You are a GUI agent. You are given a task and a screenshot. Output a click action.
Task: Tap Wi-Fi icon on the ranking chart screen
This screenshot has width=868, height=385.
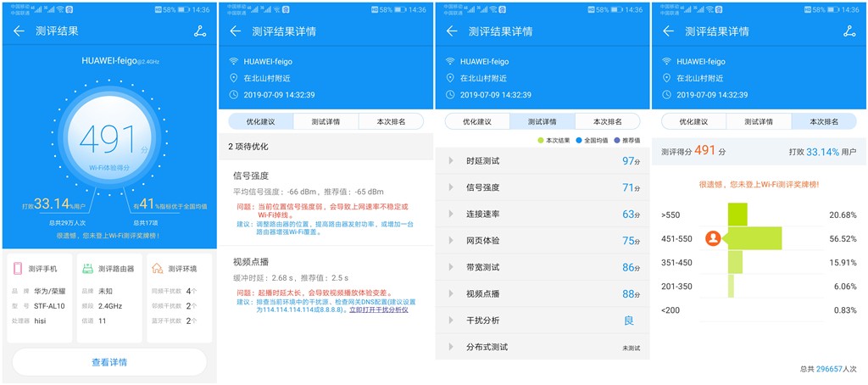[666, 61]
